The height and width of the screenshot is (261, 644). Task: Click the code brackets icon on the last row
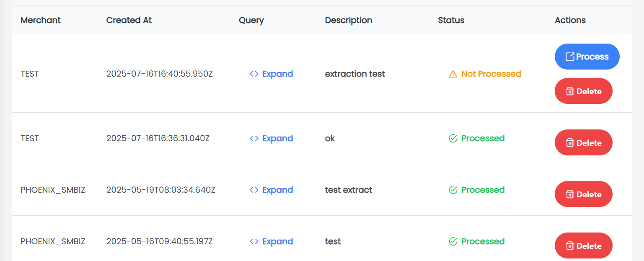pyautogui.click(x=253, y=241)
